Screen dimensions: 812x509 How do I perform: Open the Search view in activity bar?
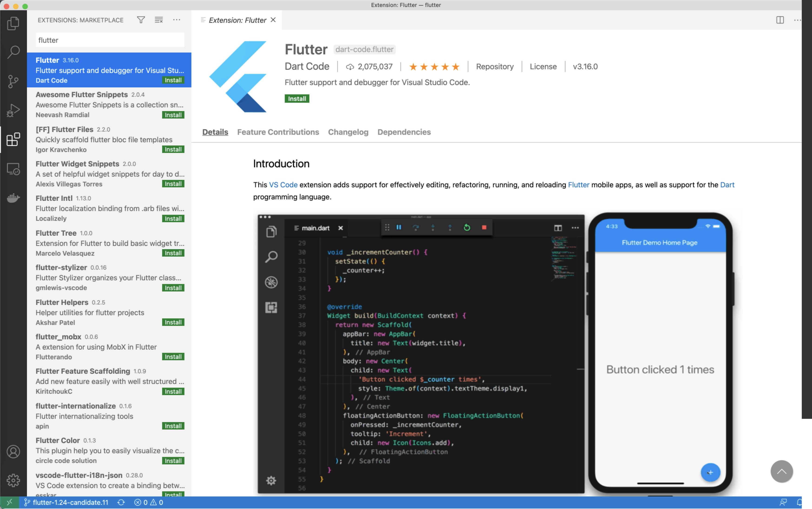click(13, 52)
